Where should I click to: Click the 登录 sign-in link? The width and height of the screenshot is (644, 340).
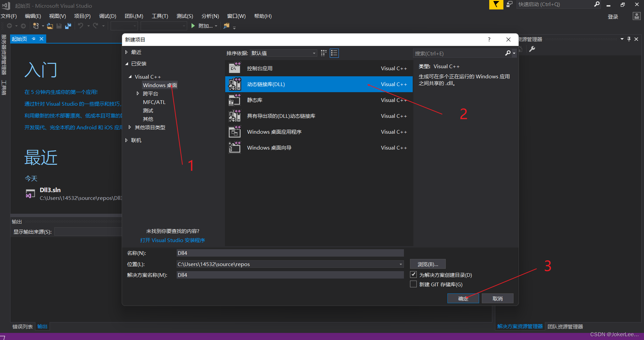(x=613, y=17)
